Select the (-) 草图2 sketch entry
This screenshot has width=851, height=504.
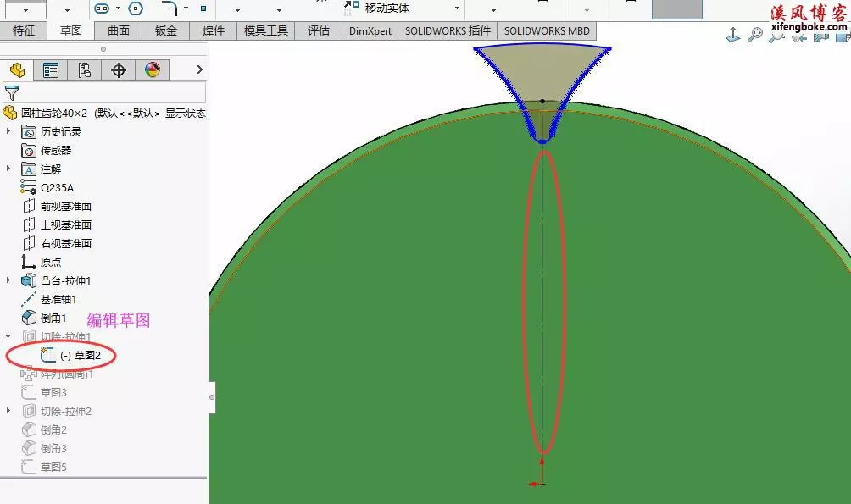pyautogui.click(x=81, y=356)
